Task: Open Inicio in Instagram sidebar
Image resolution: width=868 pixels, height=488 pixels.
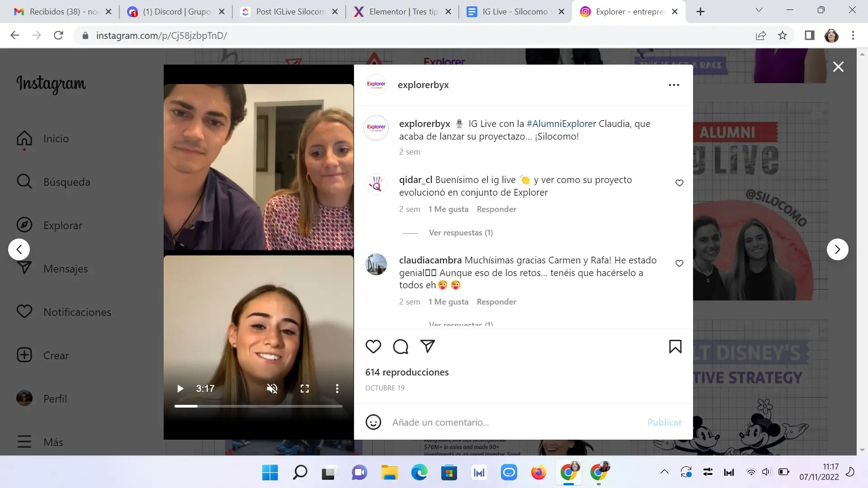Action: point(43,139)
